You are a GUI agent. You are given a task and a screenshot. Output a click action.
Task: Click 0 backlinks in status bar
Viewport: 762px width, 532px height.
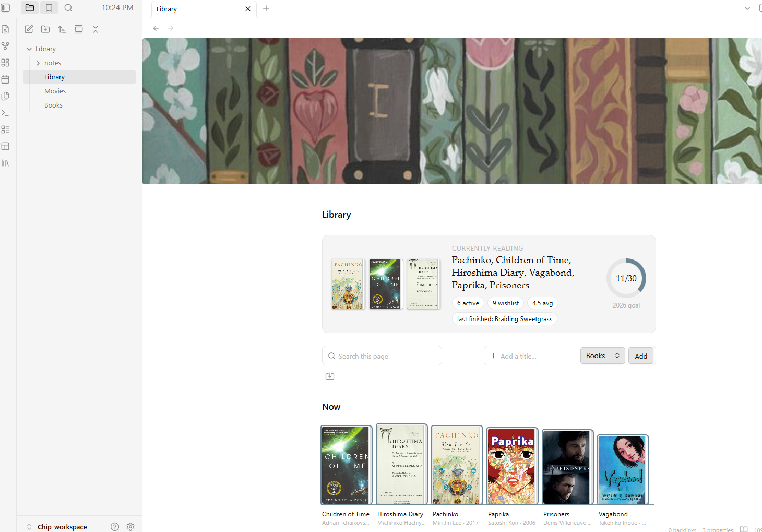click(682, 529)
